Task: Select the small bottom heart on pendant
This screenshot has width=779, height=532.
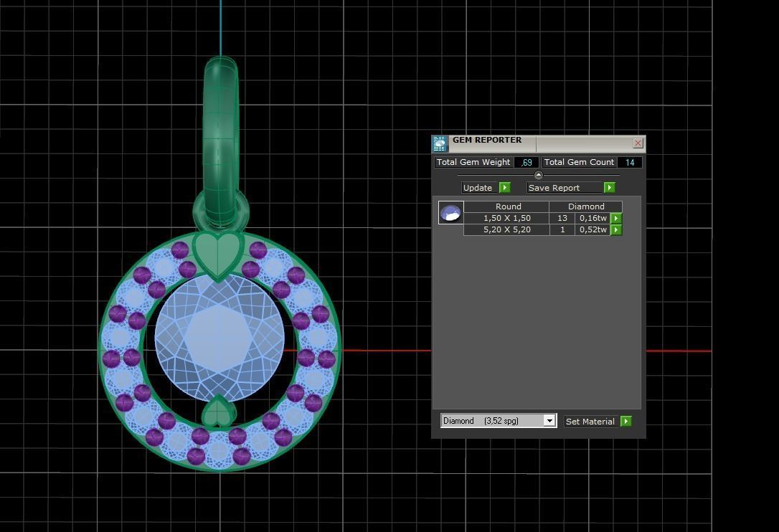Action: click(217, 411)
